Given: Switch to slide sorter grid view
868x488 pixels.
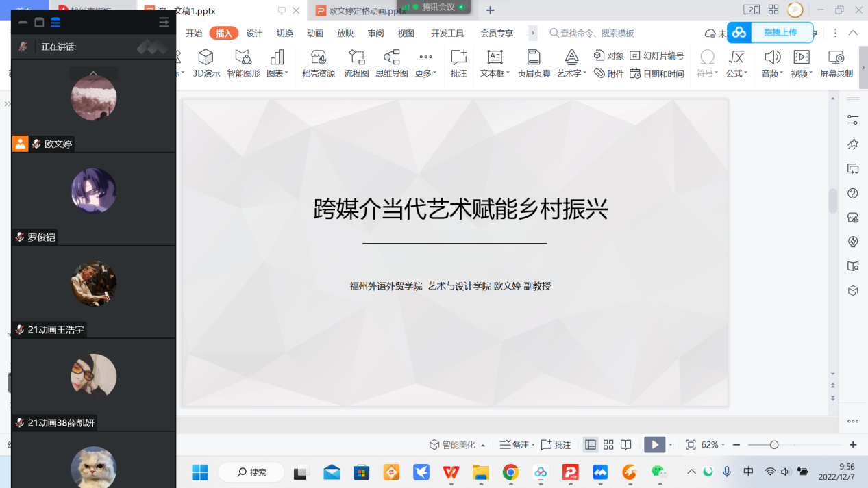Looking at the screenshot, I should click(x=608, y=445).
